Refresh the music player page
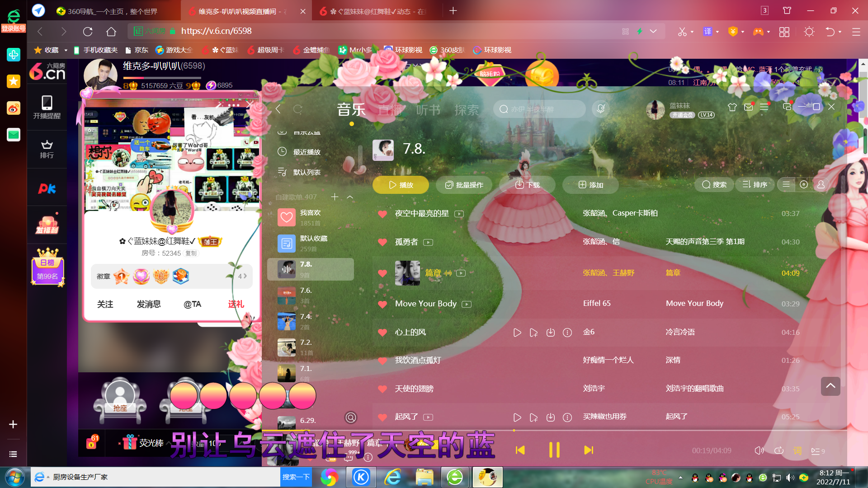This screenshot has width=868, height=488. click(x=298, y=109)
